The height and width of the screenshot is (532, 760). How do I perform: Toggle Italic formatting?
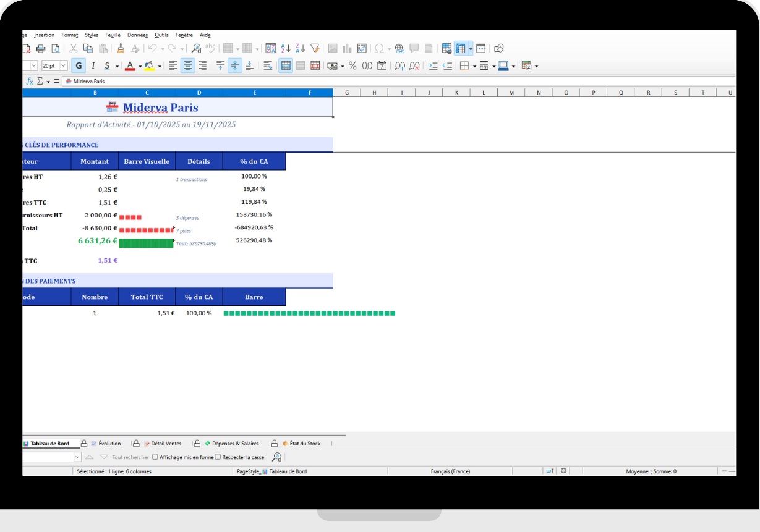click(x=93, y=65)
